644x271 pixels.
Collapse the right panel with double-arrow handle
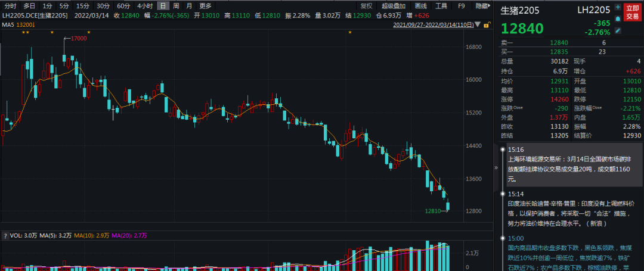496,168
